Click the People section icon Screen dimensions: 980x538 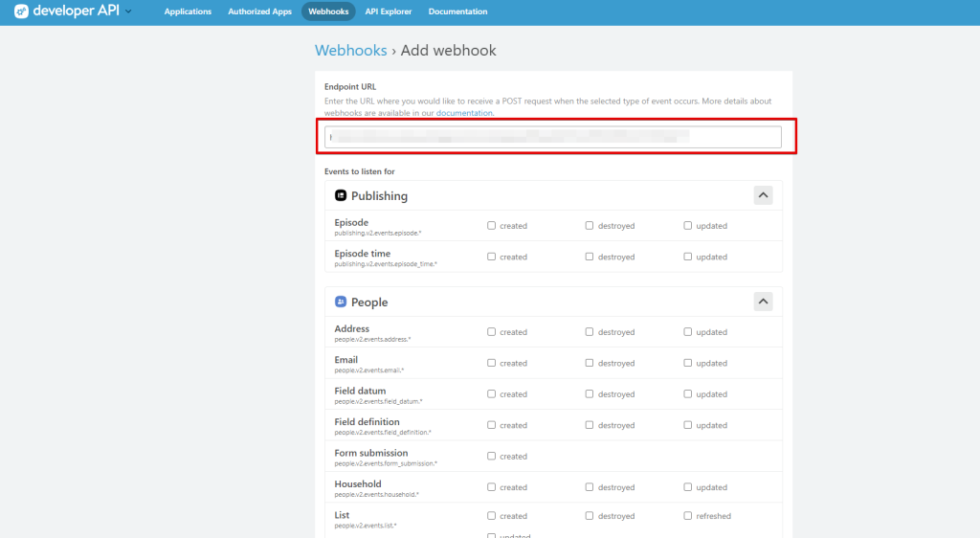[x=340, y=302]
